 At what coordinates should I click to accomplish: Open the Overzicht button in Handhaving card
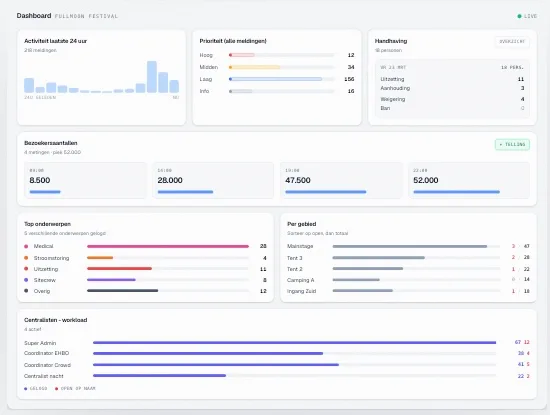coord(512,41)
